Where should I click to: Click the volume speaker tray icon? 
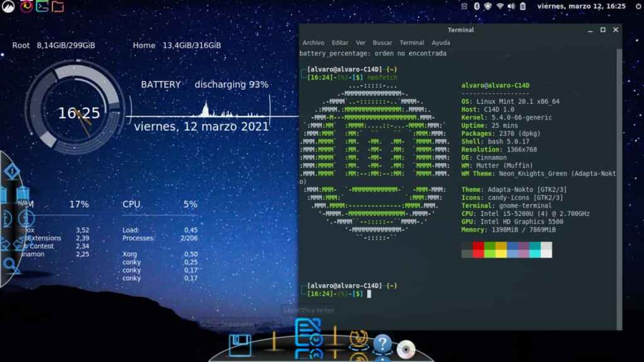tap(511, 6)
